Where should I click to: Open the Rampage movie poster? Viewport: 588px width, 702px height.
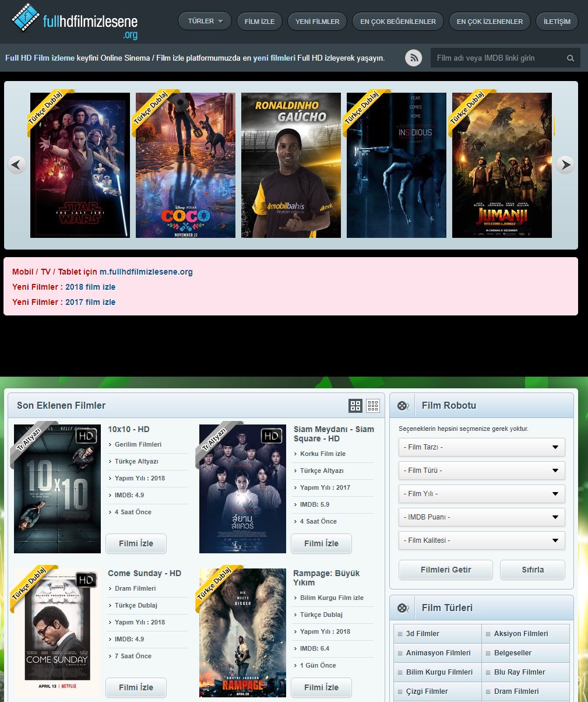pos(242,633)
